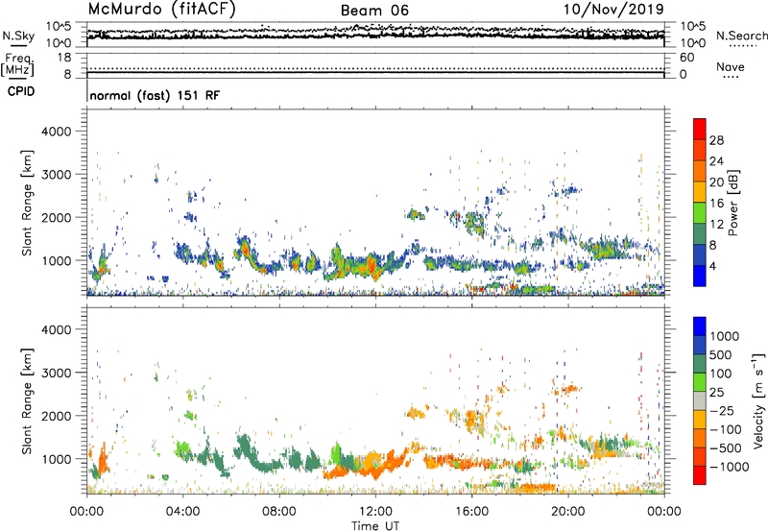Click the "Beam 06" heading
This screenshot has width=768, height=532.
(374, 11)
